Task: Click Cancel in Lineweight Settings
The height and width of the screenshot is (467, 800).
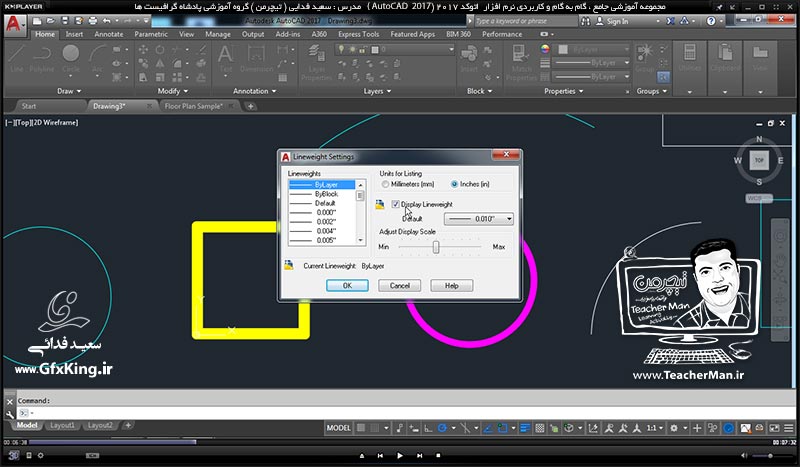Action: click(x=399, y=286)
